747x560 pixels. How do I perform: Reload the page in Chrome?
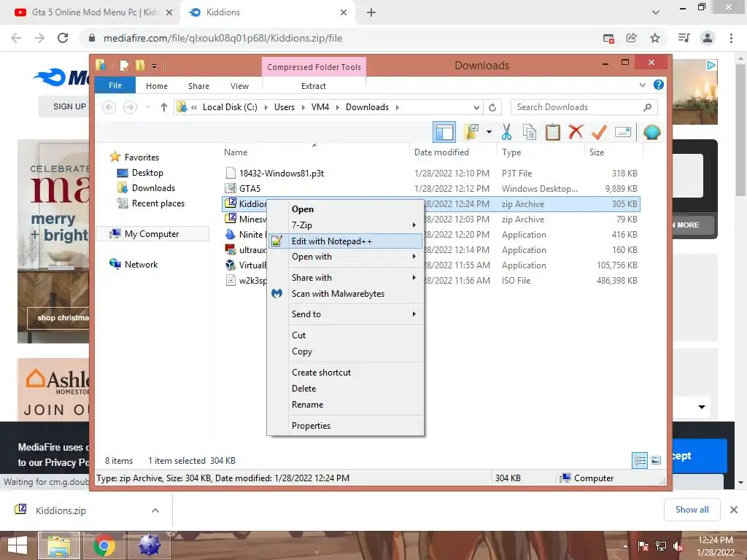[63, 38]
